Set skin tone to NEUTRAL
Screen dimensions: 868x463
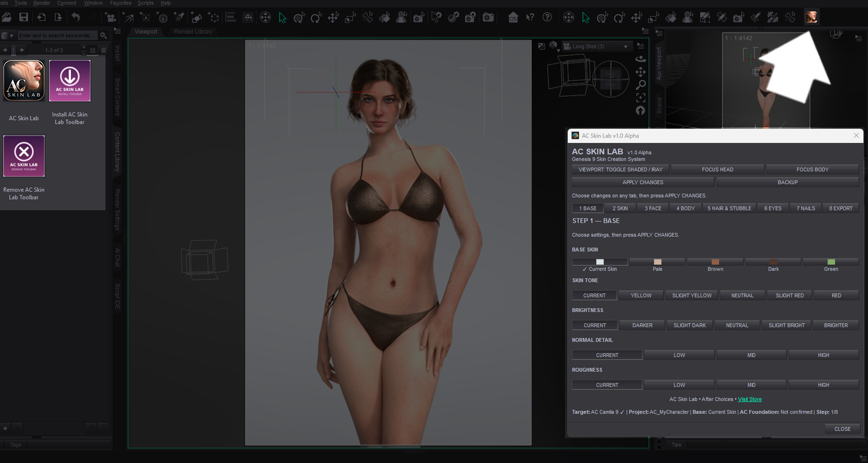742,295
